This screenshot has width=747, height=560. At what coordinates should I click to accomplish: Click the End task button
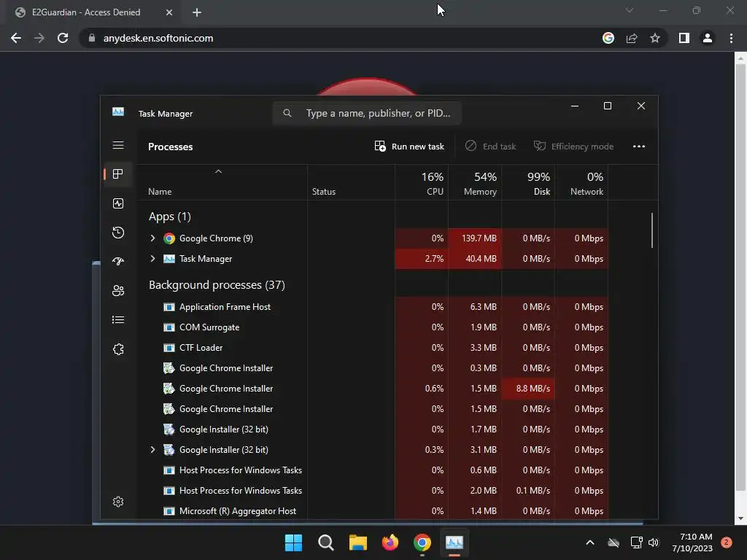click(491, 146)
